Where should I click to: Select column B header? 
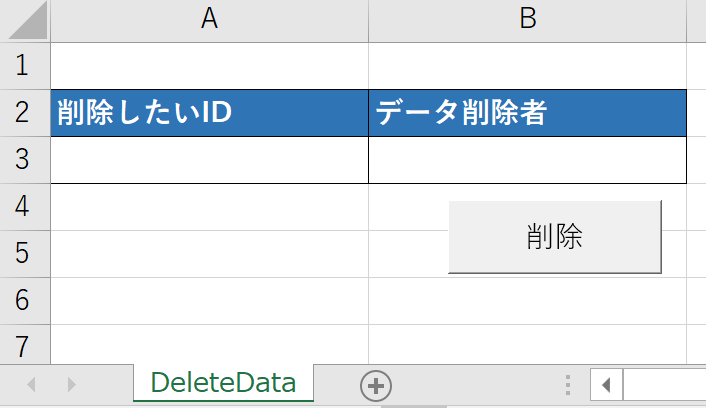[x=527, y=20]
